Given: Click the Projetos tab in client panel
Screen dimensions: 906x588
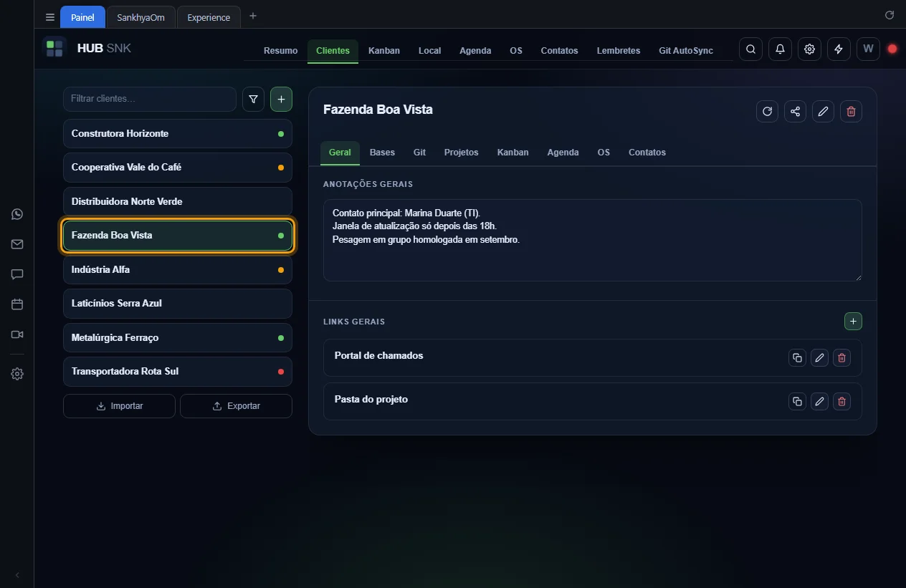Looking at the screenshot, I should click(461, 153).
